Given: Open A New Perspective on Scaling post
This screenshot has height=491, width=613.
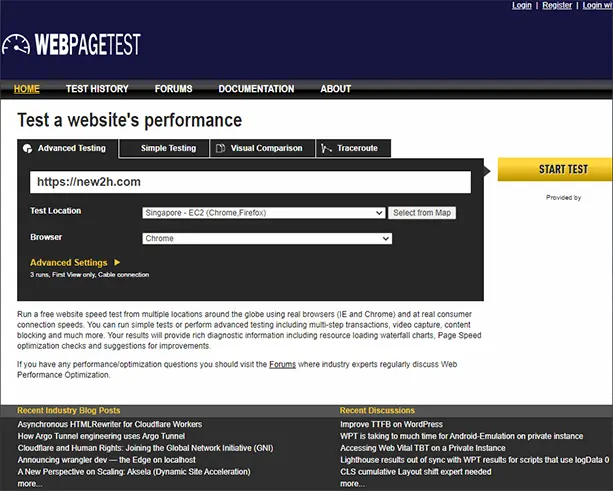Looking at the screenshot, I should click(x=134, y=472).
